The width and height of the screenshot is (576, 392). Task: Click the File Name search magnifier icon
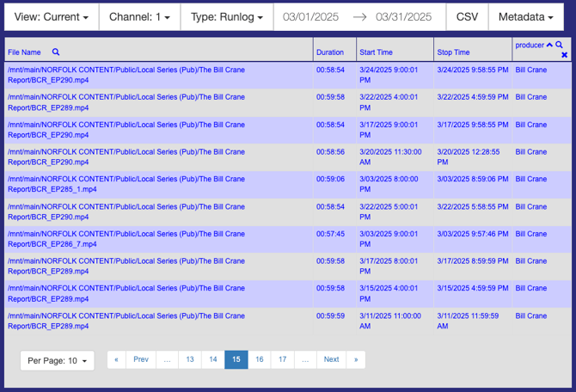[x=56, y=52]
